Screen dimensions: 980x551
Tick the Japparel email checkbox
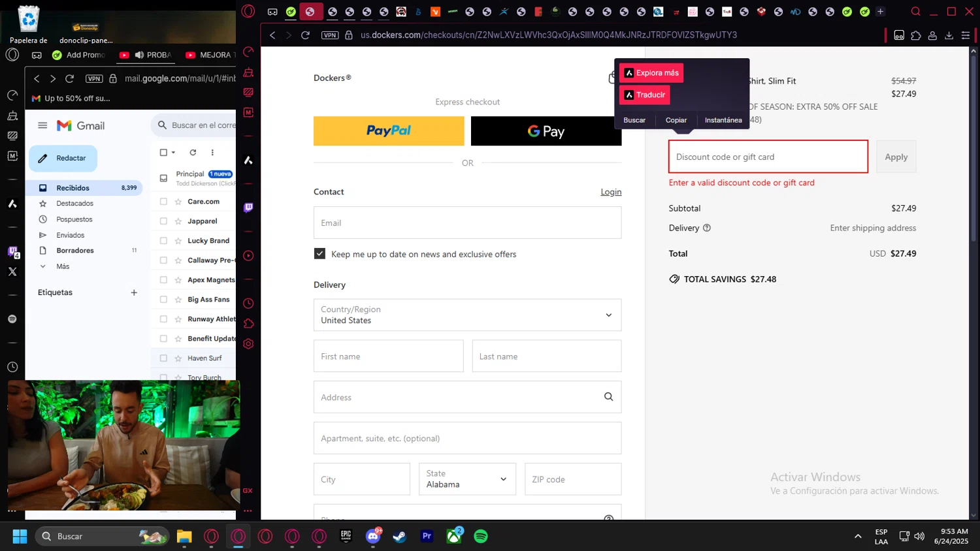pyautogui.click(x=164, y=221)
